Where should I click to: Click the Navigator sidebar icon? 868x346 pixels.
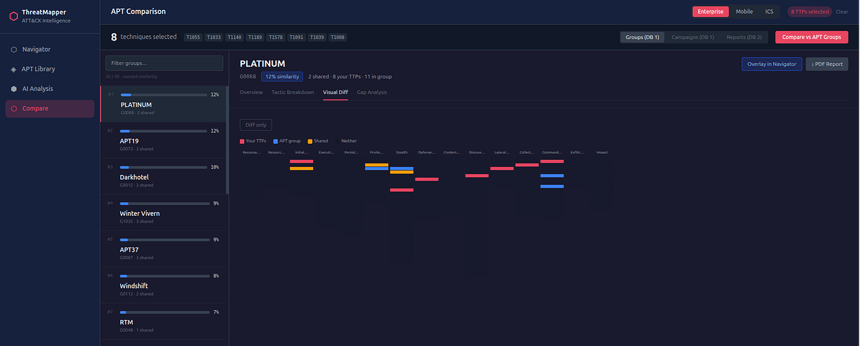click(x=14, y=50)
